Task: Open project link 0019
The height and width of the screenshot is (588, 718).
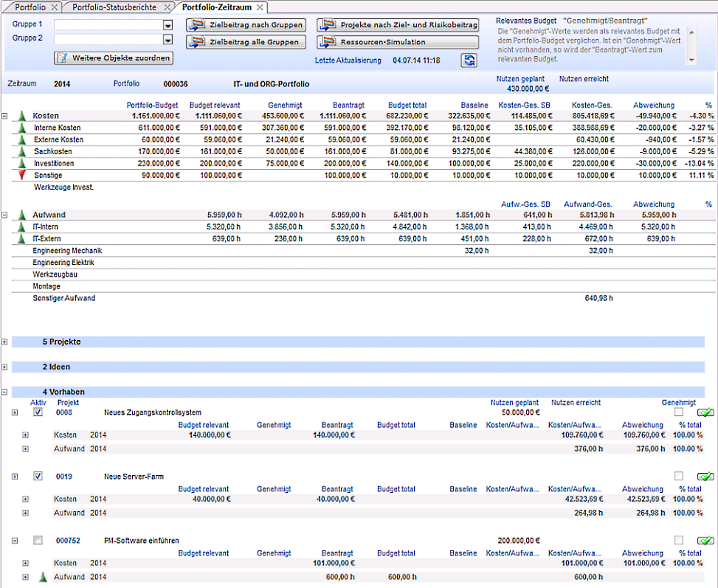Action: pos(64,477)
